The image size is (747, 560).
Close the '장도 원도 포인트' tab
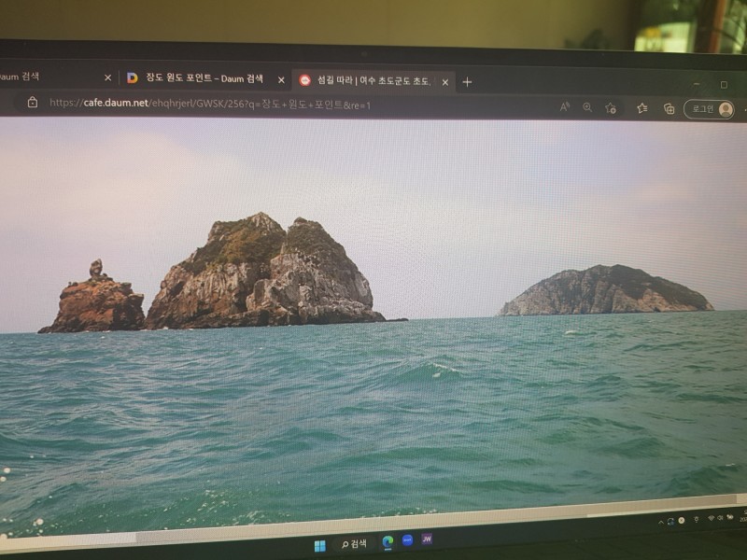[281, 80]
